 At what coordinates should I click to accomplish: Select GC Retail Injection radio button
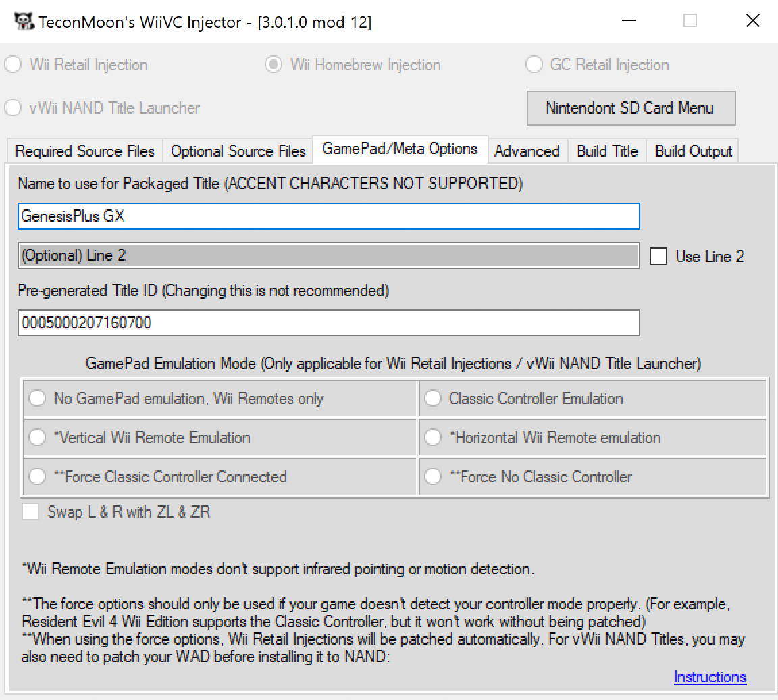pos(534,65)
